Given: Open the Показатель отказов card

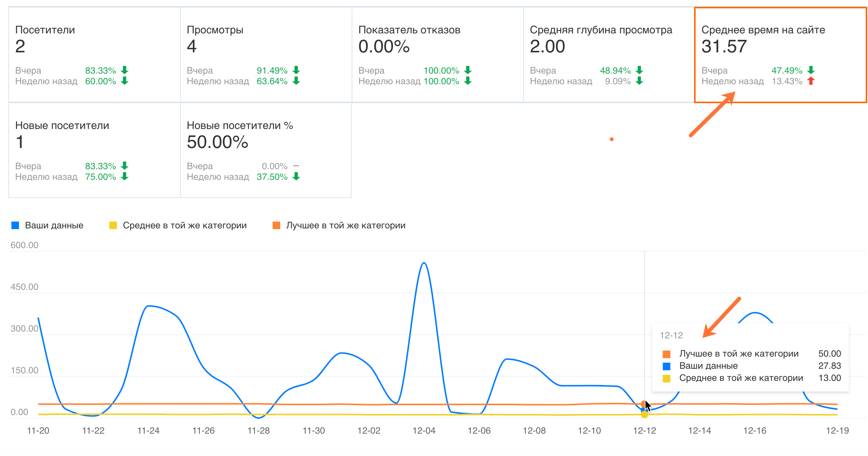Looking at the screenshot, I should pyautogui.click(x=437, y=55).
